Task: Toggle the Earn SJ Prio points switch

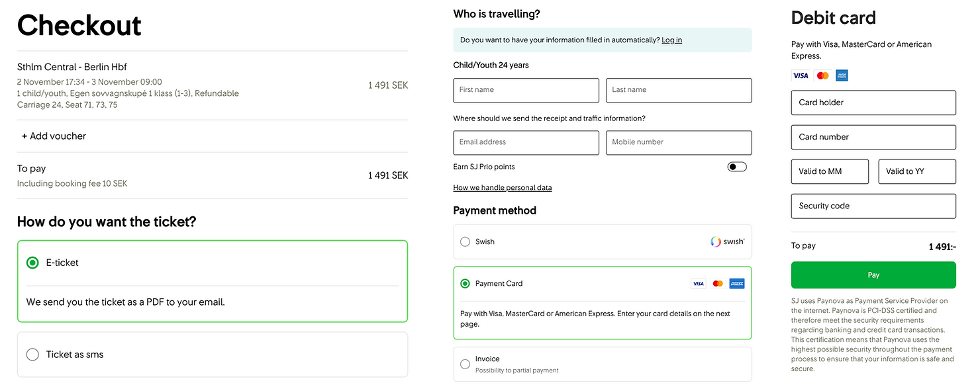Action: pyautogui.click(x=737, y=167)
